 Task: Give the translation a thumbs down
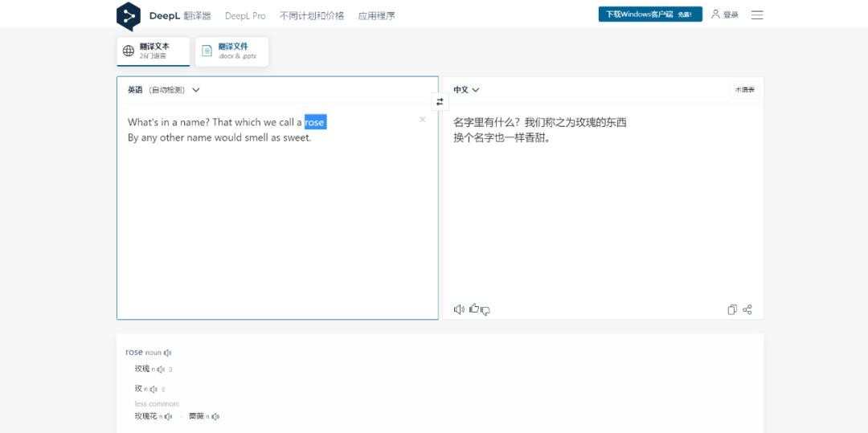click(x=485, y=310)
